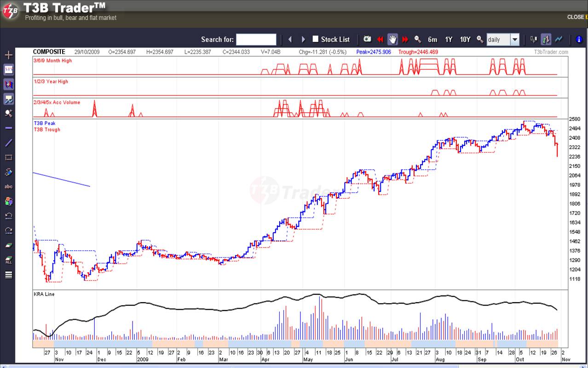Click the Mar month label on time axis
Image resolution: width=588 pixels, height=368 pixels.
coord(223,359)
